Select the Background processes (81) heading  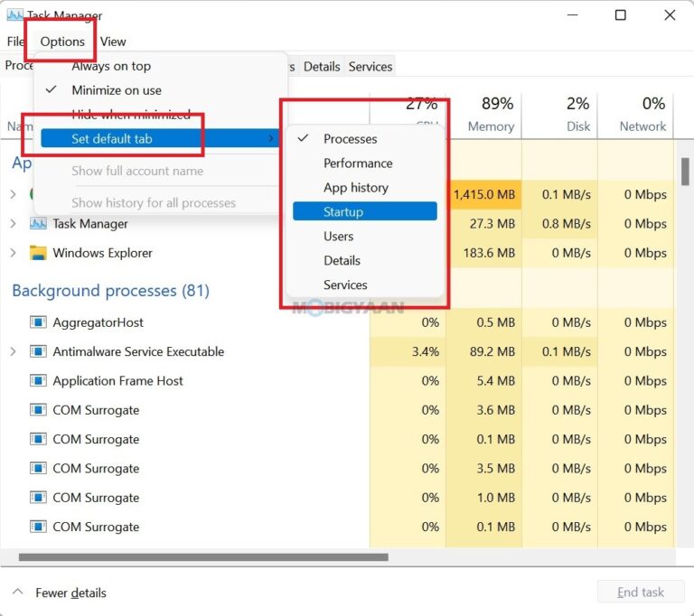tap(110, 291)
